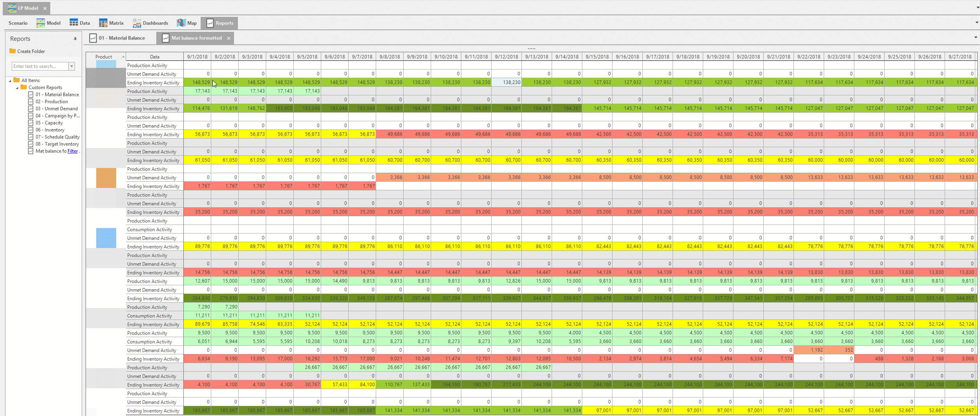Click the Custom Reports folder icon
980x416 pixels.
click(x=24, y=87)
